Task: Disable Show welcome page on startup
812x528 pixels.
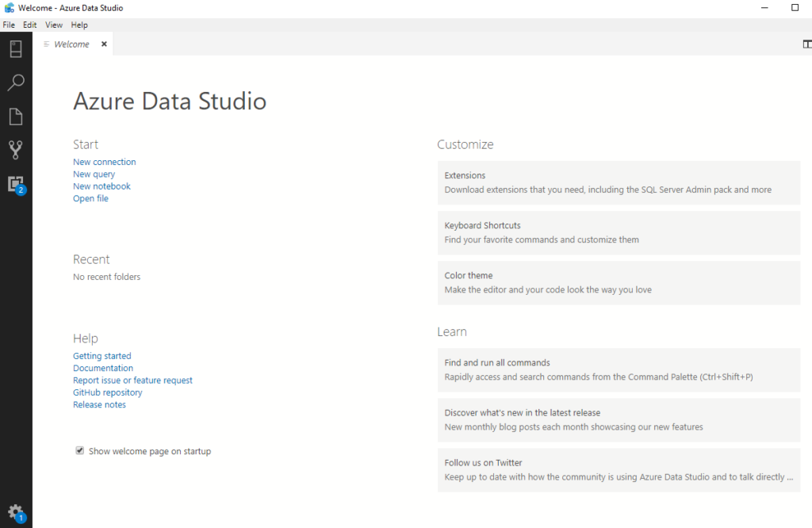Action: pyautogui.click(x=79, y=450)
